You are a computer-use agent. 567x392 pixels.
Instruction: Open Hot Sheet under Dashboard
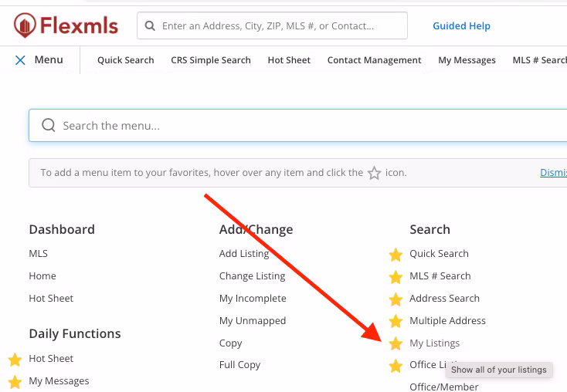51,299
